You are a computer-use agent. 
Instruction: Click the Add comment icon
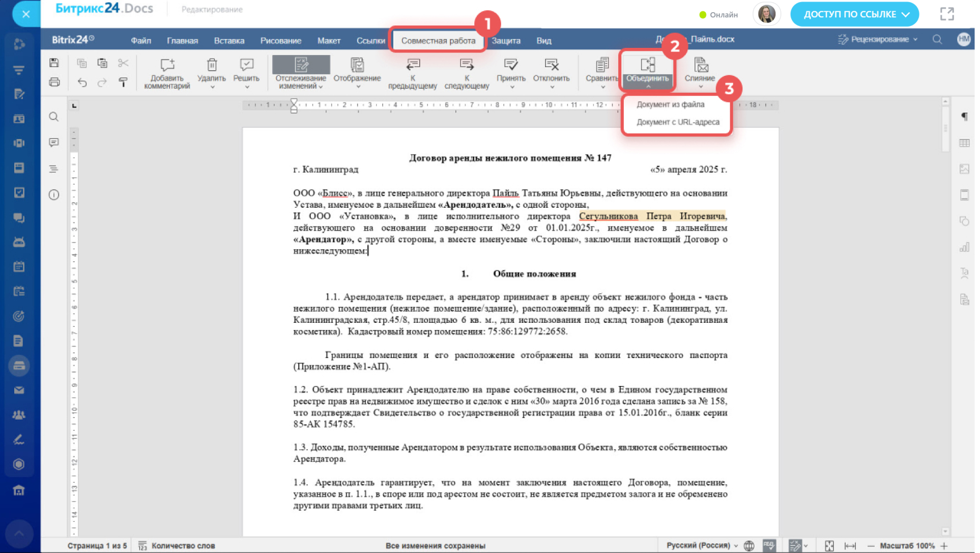167,65
